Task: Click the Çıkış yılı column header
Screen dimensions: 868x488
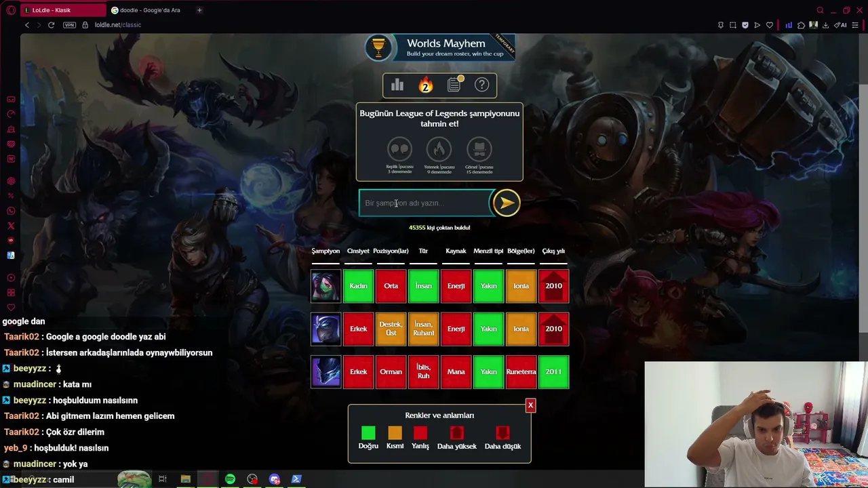Action: (x=553, y=251)
